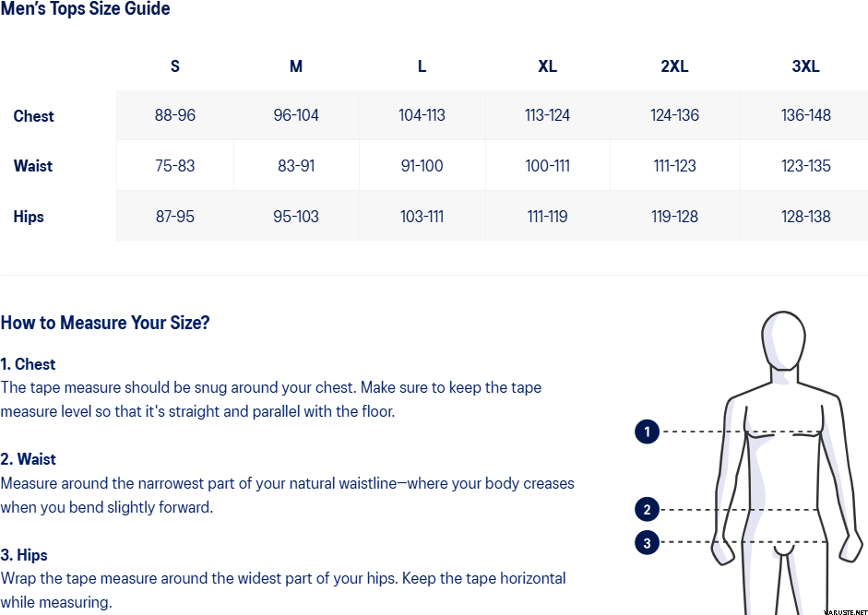Click the 119-128 hips measurement cell
The image size is (868, 615).
pyautogui.click(x=674, y=217)
